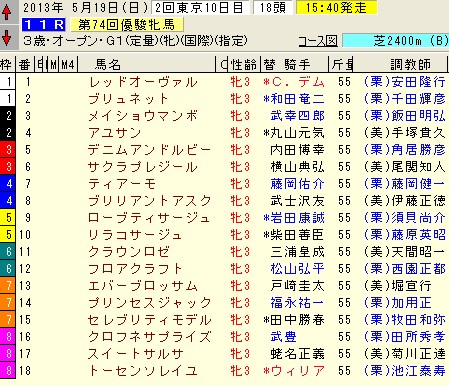Select horse ローブティサージュ
Screen dimensions: 449x386
click(x=149, y=218)
